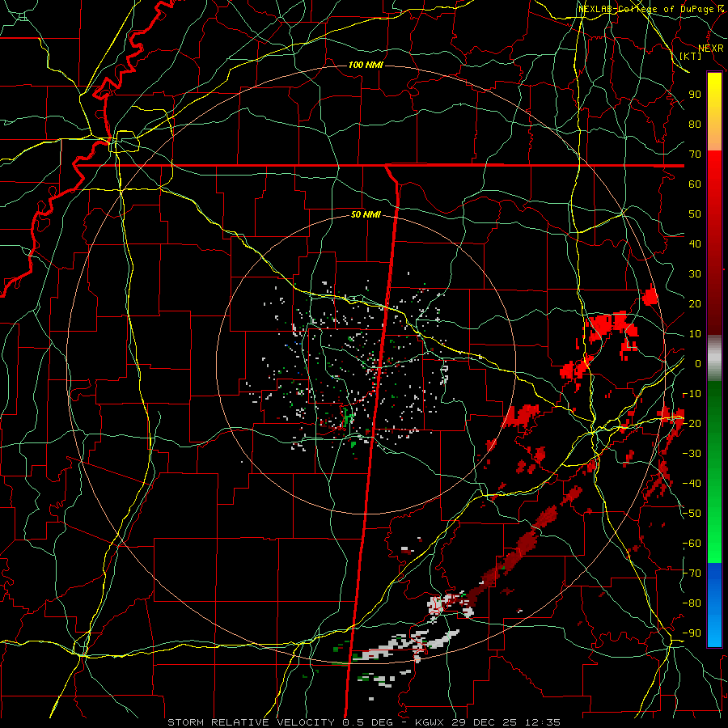Click the positive 10 value on velocity scale

tap(695, 334)
